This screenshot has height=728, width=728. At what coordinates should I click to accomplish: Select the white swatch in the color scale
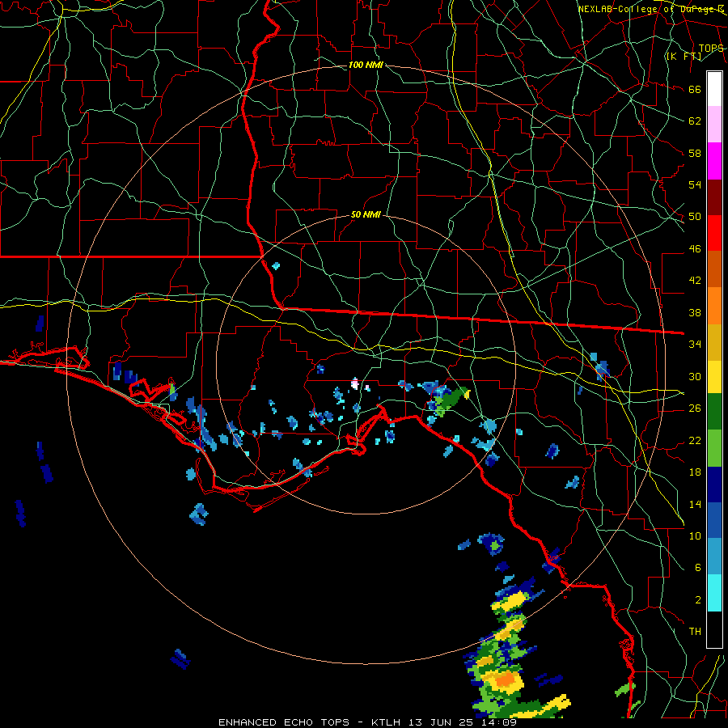tap(714, 89)
